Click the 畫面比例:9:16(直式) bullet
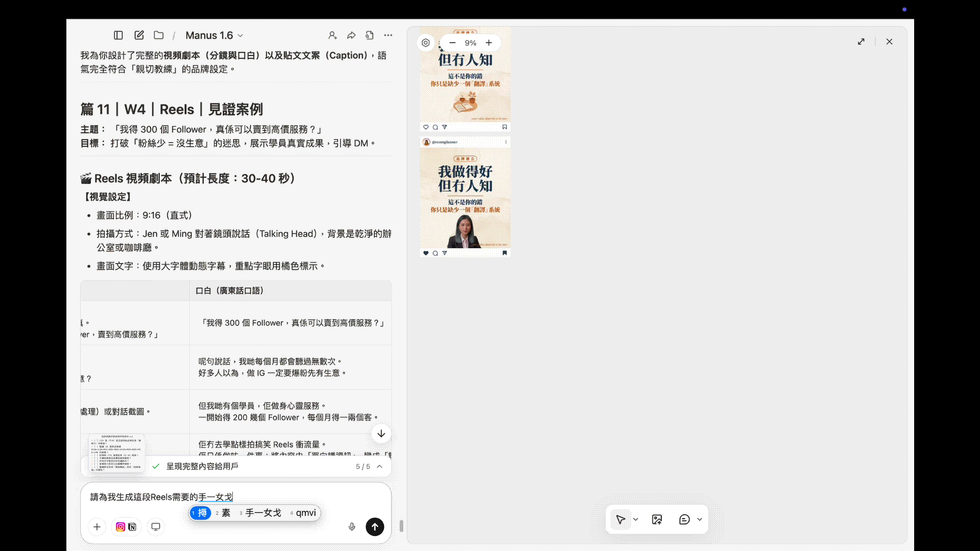 pos(144,215)
